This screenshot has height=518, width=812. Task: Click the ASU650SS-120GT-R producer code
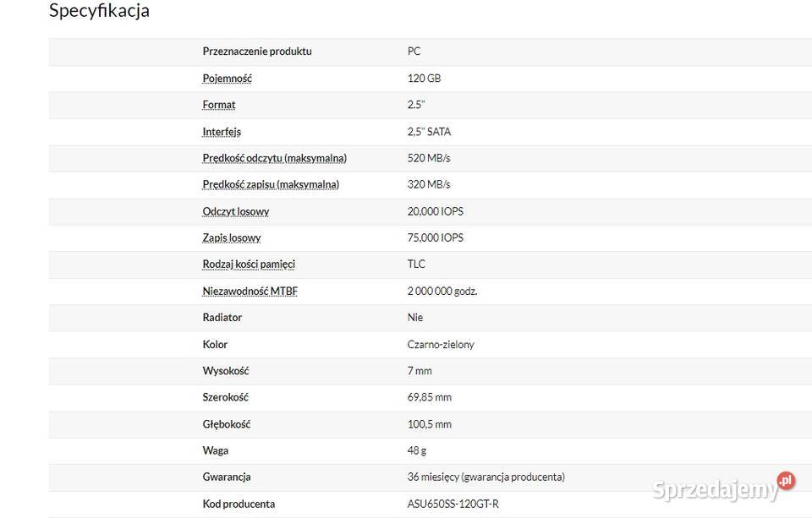point(453,504)
